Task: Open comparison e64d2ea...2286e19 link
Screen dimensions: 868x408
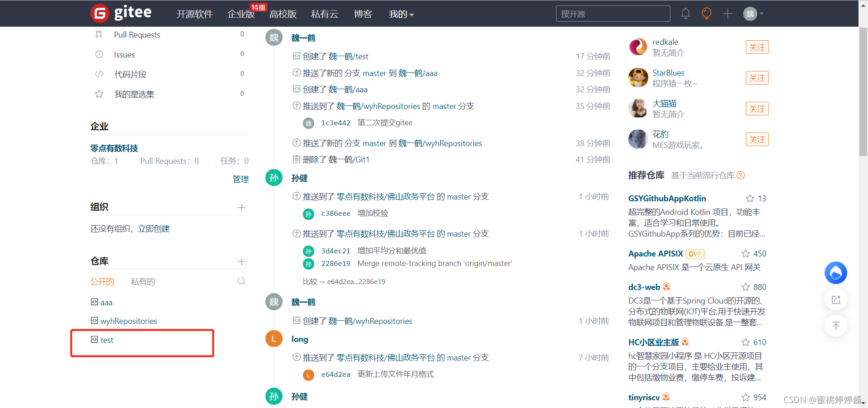Action: (x=356, y=282)
